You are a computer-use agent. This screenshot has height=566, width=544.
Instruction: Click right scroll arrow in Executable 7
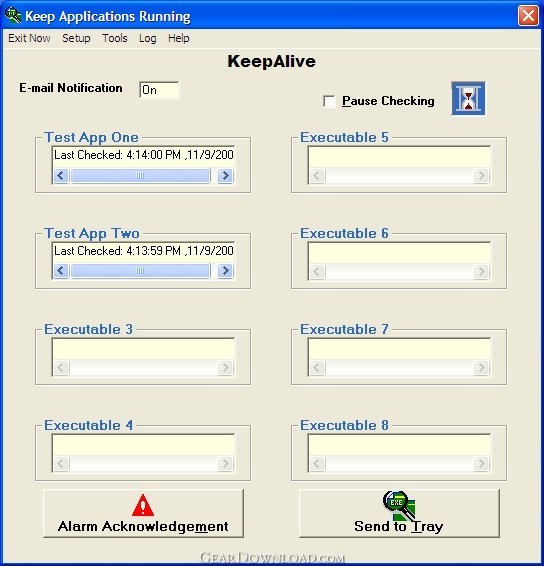(x=482, y=367)
